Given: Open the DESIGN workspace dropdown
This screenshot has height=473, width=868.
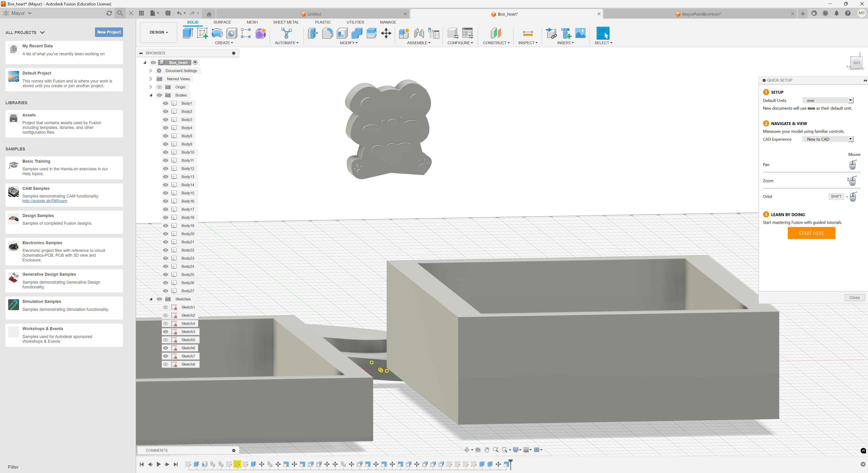Looking at the screenshot, I should tap(158, 32).
